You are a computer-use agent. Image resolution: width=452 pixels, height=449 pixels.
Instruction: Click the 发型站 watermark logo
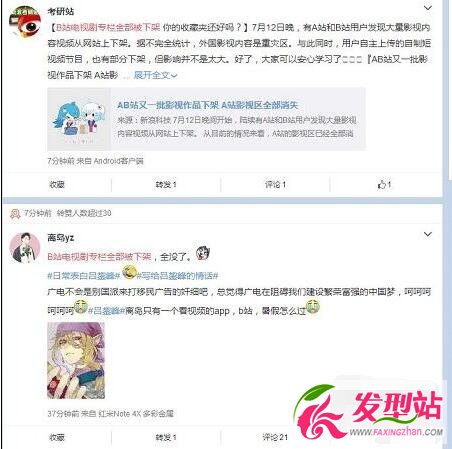coord(368,412)
